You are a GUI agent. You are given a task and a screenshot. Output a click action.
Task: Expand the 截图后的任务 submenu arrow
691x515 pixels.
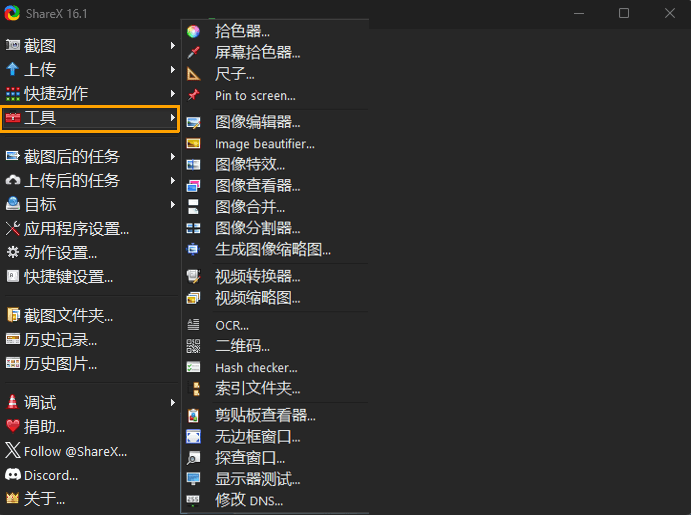click(x=173, y=156)
